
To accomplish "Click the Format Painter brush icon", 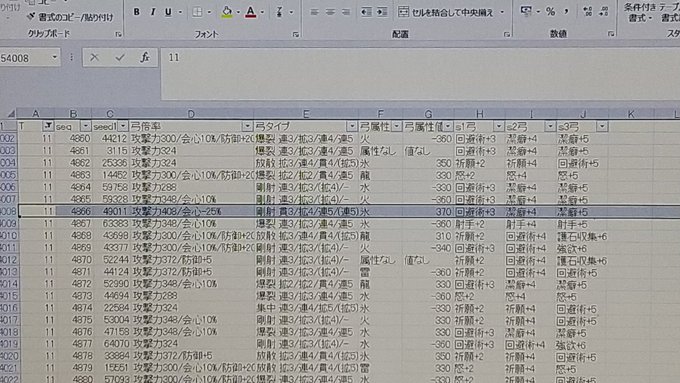I will coord(30,17).
